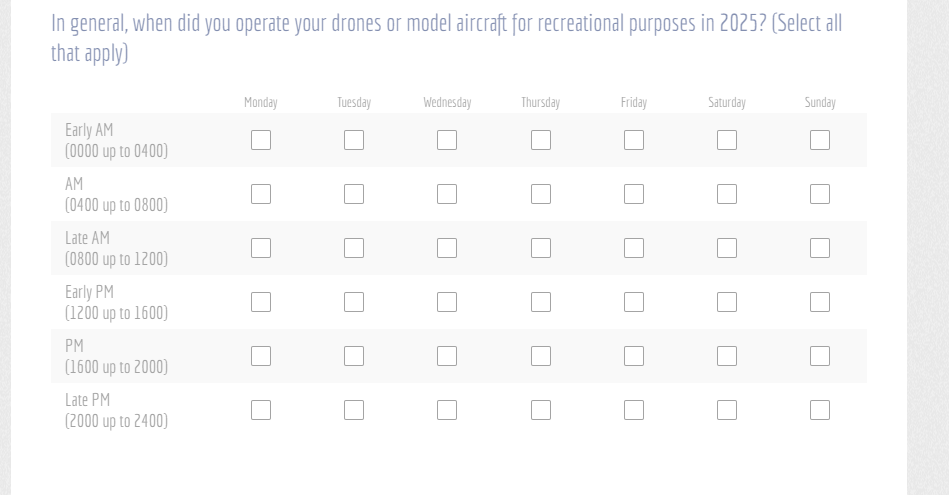Tick Thursday Late AM (0800 up to 1200)

541,248
